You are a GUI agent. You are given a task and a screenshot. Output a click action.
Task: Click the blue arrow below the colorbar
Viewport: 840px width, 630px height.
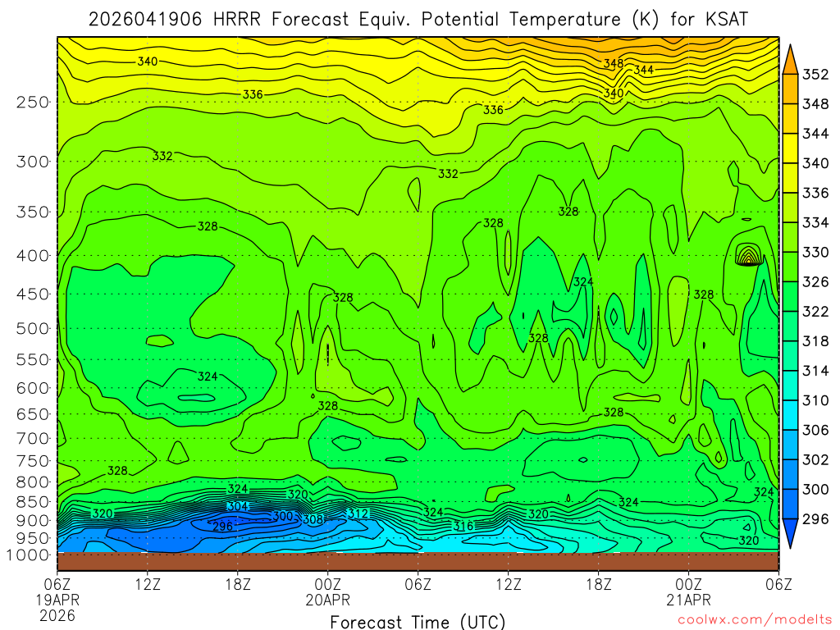pos(790,532)
